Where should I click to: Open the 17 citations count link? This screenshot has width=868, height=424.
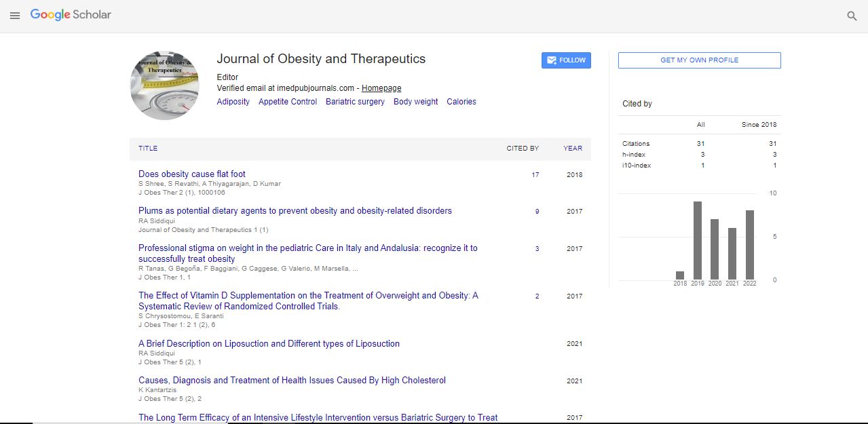point(535,175)
